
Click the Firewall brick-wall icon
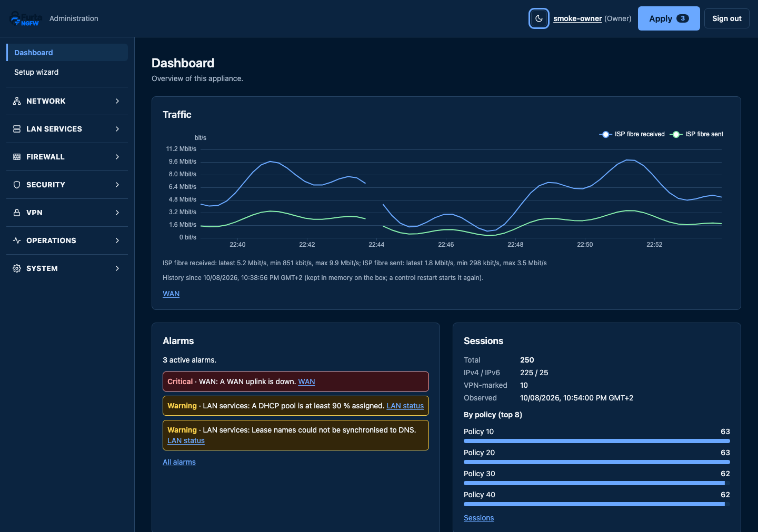[17, 157]
